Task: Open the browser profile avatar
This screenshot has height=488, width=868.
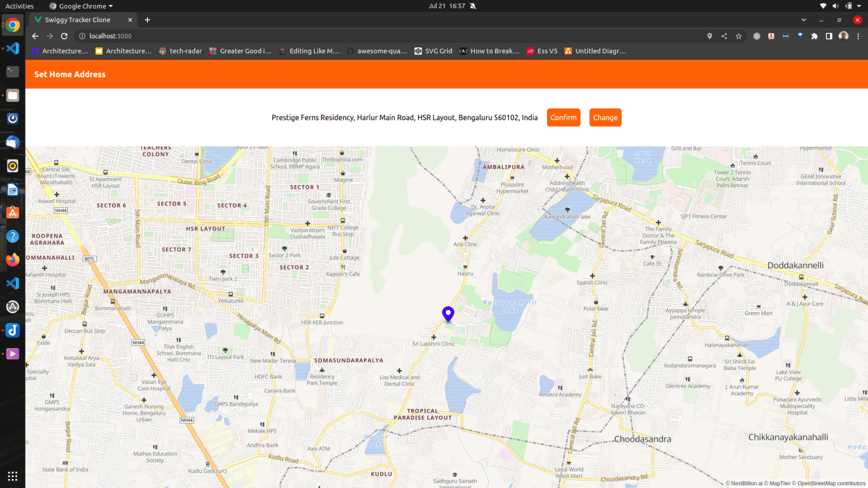Action: (x=843, y=36)
